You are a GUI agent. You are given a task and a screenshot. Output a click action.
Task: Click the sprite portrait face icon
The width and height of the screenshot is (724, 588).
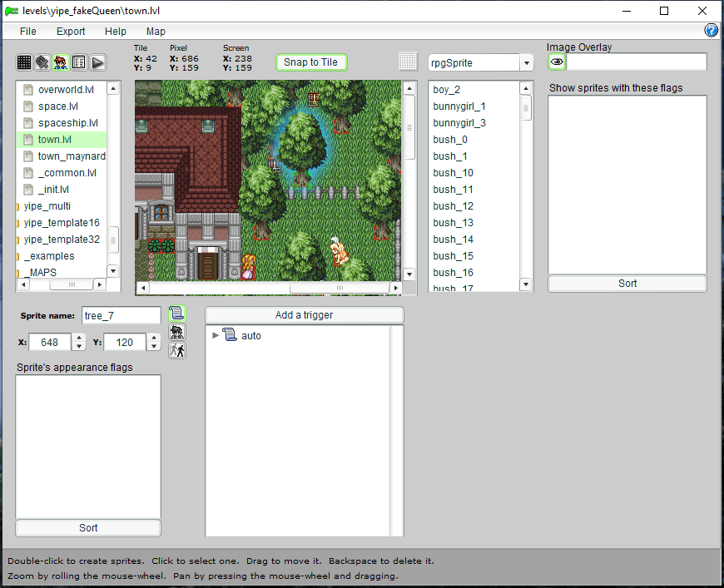(176, 332)
